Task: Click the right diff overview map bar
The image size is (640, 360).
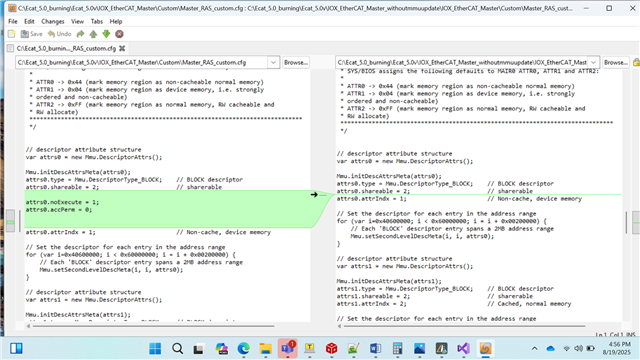Action: pos(636,222)
